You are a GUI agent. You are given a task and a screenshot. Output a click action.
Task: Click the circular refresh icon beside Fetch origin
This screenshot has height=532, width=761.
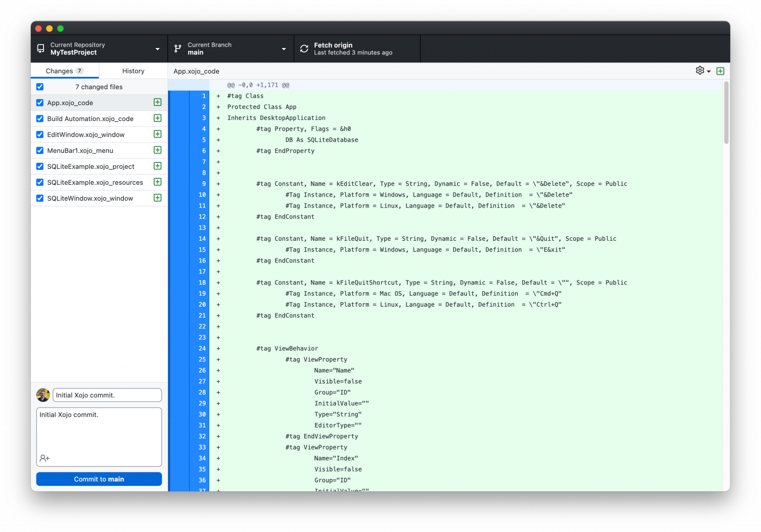point(304,49)
